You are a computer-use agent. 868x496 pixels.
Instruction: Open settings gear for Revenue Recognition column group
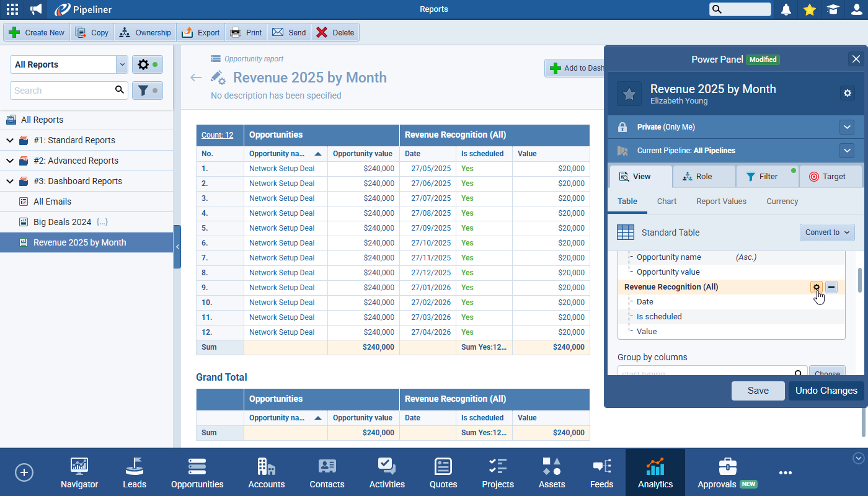(817, 287)
